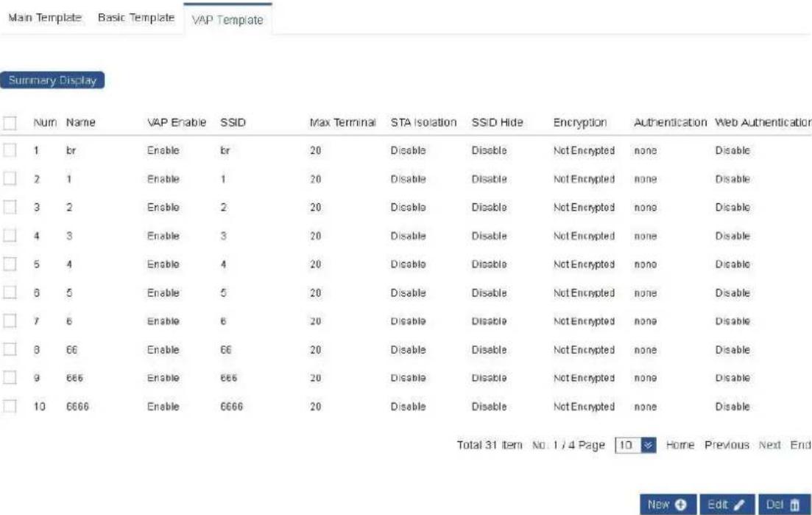The height and width of the screenshot is (515, 812).
Task: Check the box for row Num 7
Action: (10, 321)
